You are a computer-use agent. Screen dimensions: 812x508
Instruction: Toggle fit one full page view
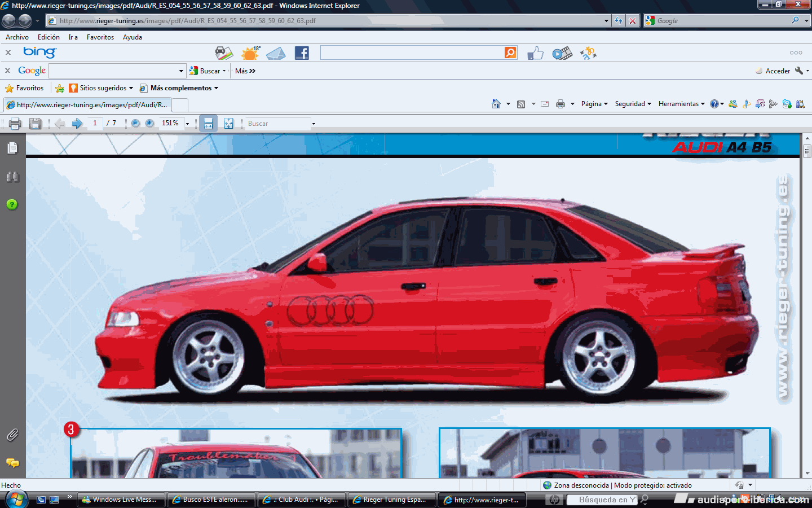click(228, 124)
